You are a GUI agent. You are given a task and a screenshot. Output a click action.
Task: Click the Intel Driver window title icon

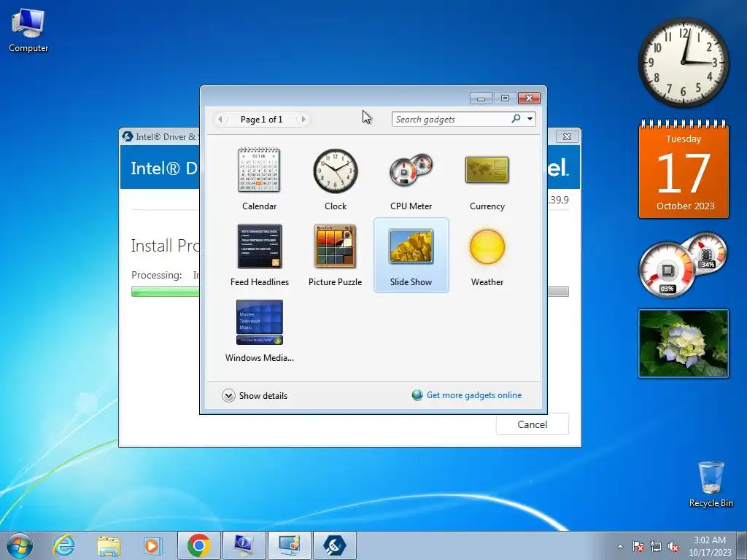tap(127, 136)
